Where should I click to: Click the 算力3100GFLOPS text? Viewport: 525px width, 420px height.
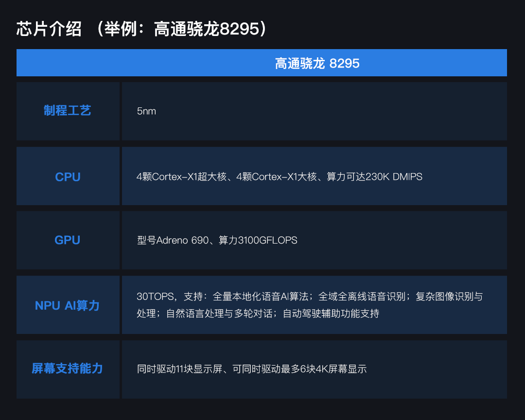[258, 240]
